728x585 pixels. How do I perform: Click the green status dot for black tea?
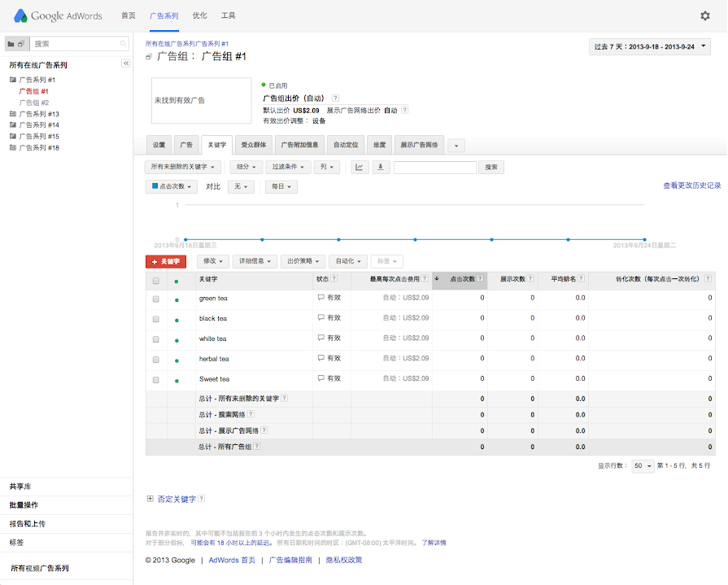tap(177, 319)
